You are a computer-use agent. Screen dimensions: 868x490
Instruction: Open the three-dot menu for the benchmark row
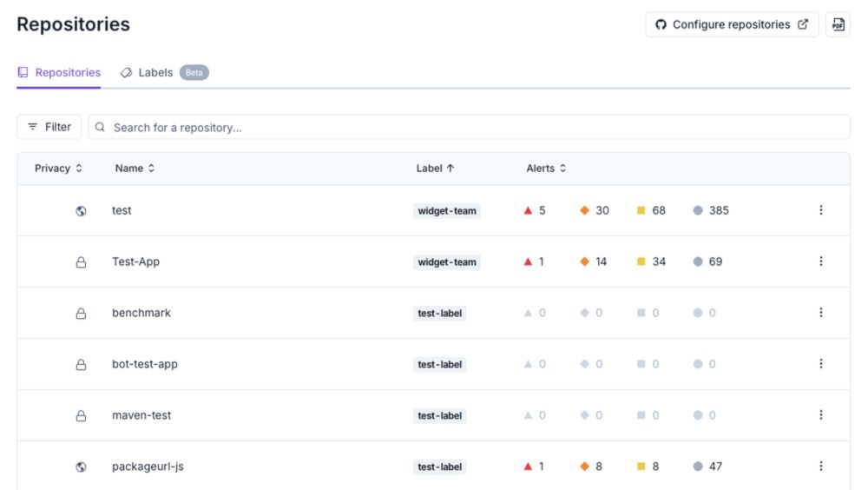pyautogui.click(x=820, y=313)
